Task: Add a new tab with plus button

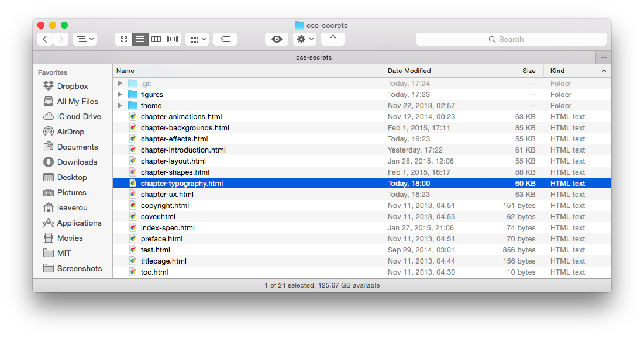Action: click(x=604, y=57)
